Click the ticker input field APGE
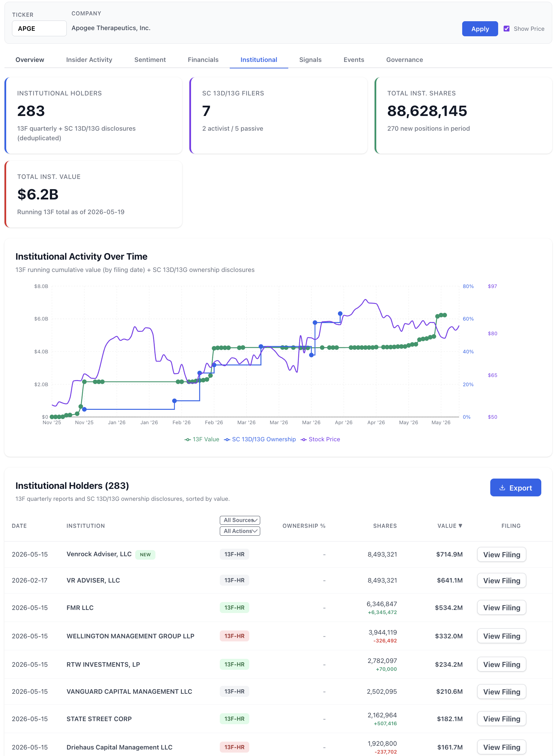Screen dimensions: 556x756 39,28
